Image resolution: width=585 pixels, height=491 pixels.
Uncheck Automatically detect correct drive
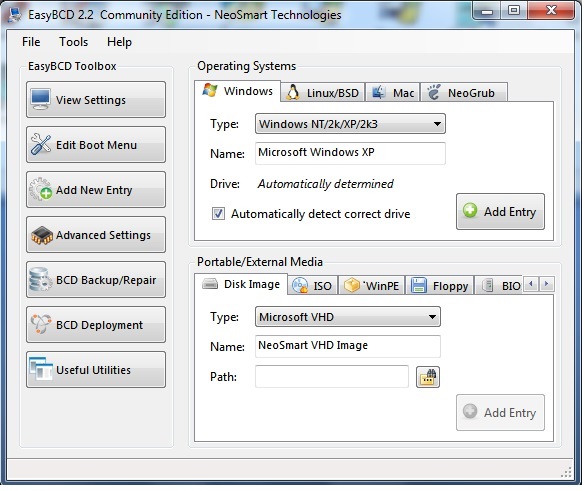(x=218, y=214)
